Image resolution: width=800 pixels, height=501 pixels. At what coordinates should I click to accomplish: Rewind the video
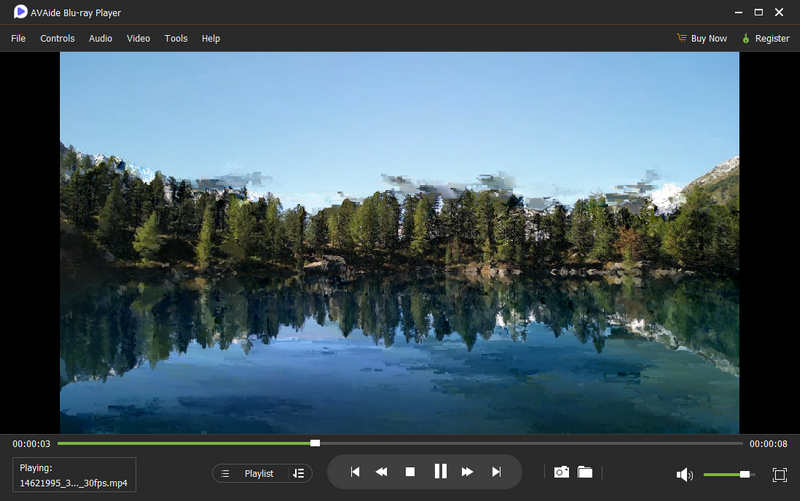[381, 472]
